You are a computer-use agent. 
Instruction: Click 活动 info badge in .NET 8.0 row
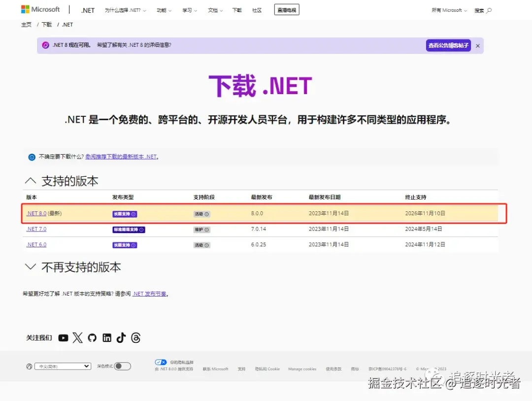click(x=202, y=214)
